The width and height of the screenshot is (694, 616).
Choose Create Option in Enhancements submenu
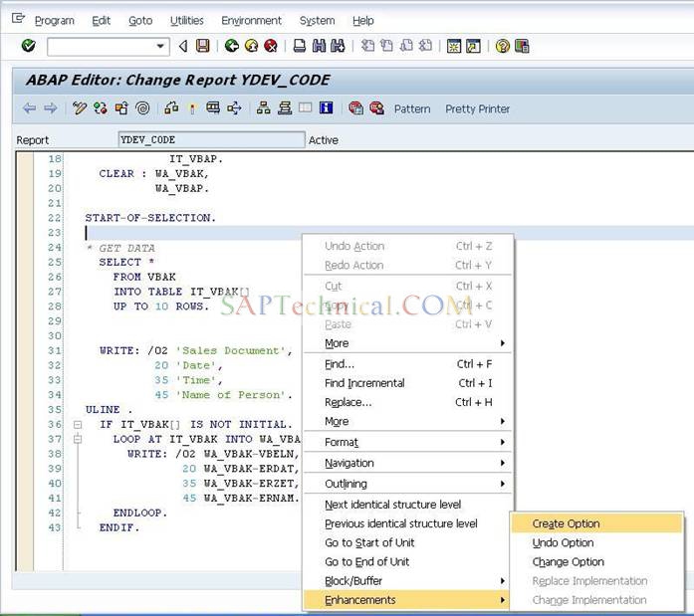coord(596,523)
